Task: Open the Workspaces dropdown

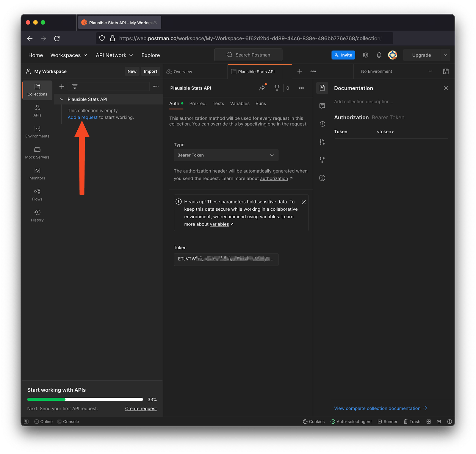Action: coord(69,55)
